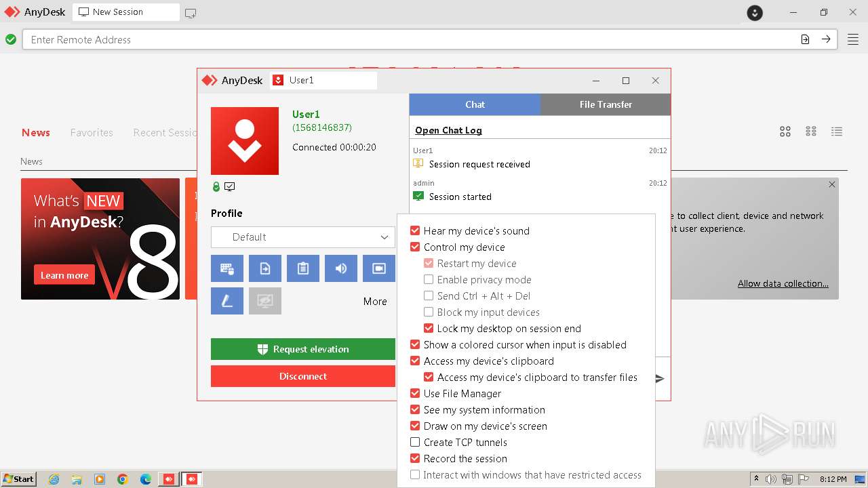
Task: Click Allow data collection link
Action: [783, 283]
